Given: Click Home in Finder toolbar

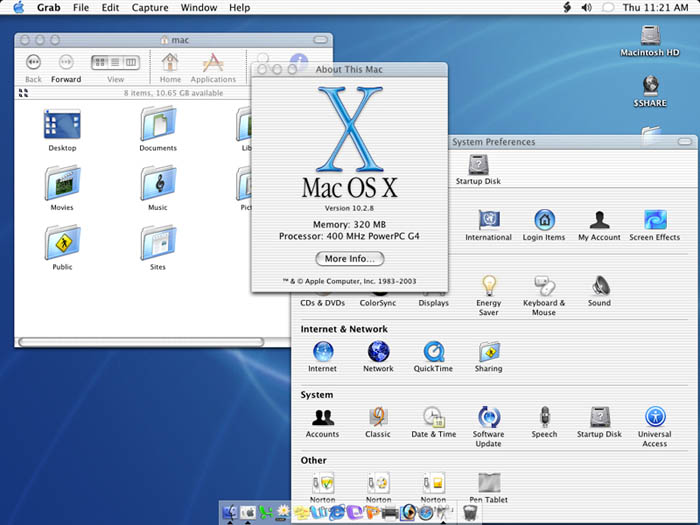Looking at the screenshot, I should pyautogui.click(x=170, y=68).
